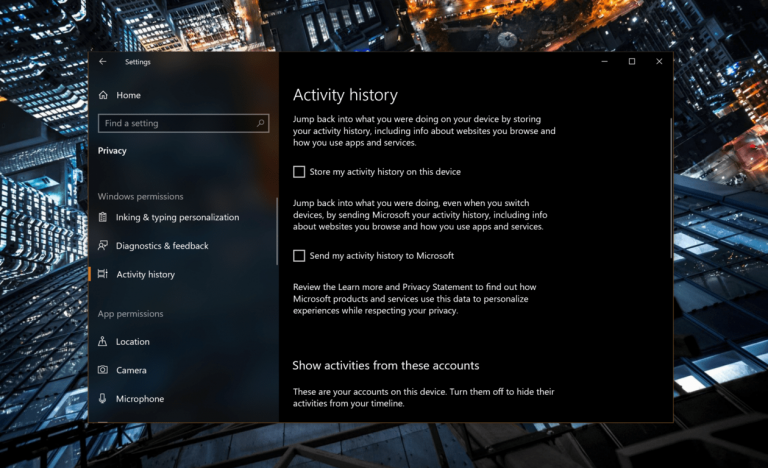The width and height of the screenshot is (768, 468).
Task: Click the App permissions section label
Action: [x=130, y=314]
